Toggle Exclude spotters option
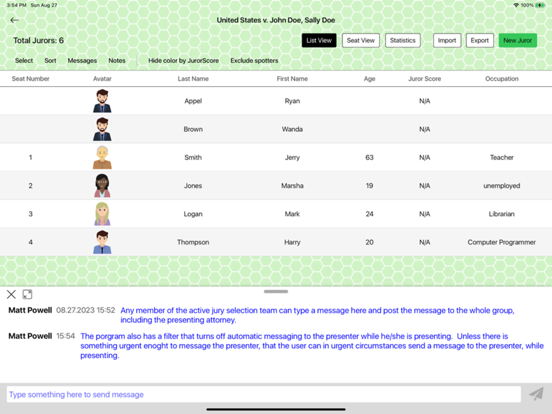Screen dimensions: 552x414 254,61
